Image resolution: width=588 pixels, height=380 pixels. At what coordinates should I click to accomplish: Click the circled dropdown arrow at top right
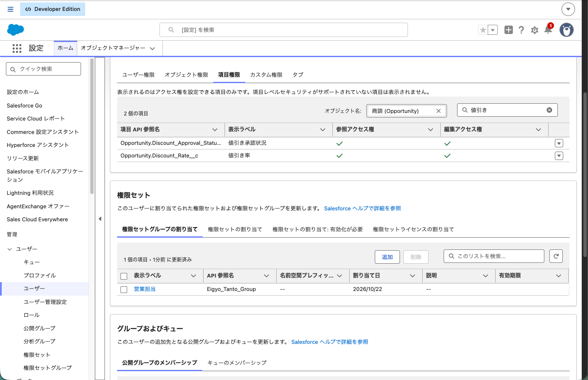(568, 9)
